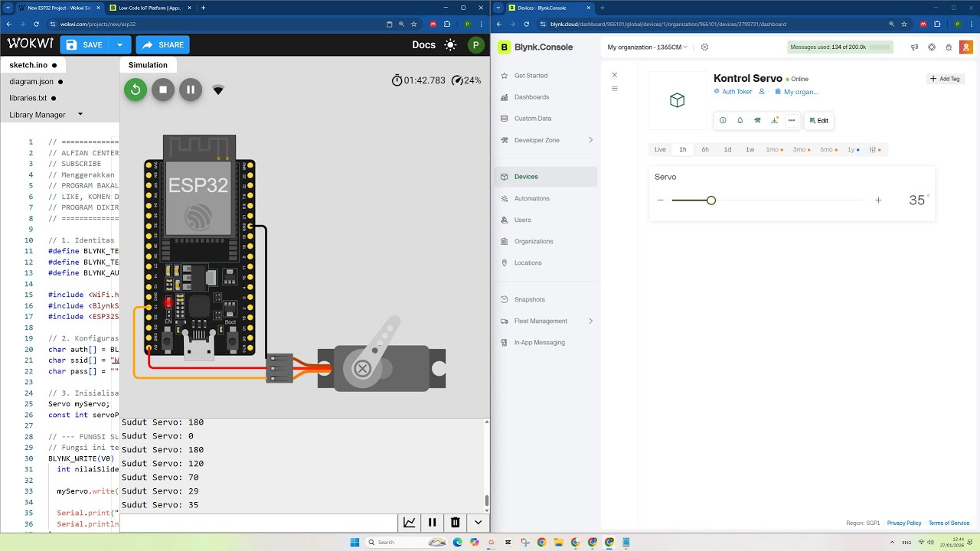Open organization settings gear icon
The height and width of the screenshot is (551, 980).
705,47
